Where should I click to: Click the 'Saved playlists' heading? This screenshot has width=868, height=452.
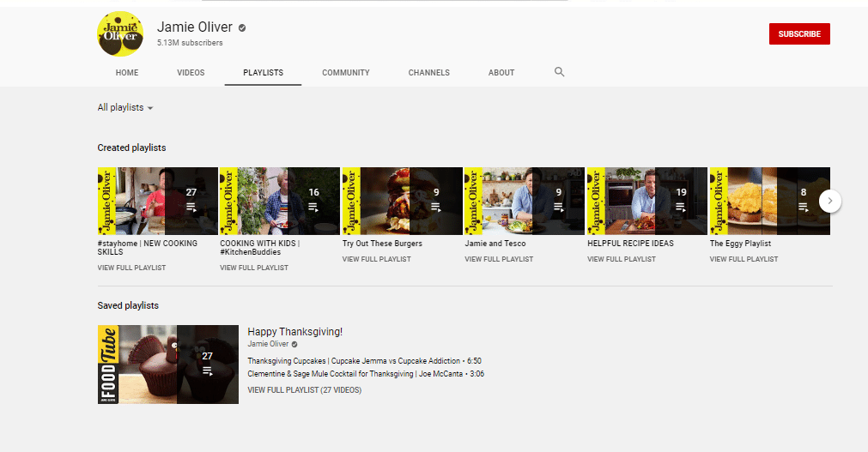[x=128, y=305]
